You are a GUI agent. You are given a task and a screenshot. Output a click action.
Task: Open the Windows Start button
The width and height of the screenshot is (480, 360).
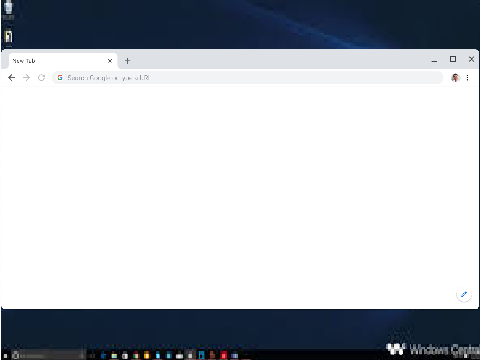pyautogui.click(x=5, y=356)
